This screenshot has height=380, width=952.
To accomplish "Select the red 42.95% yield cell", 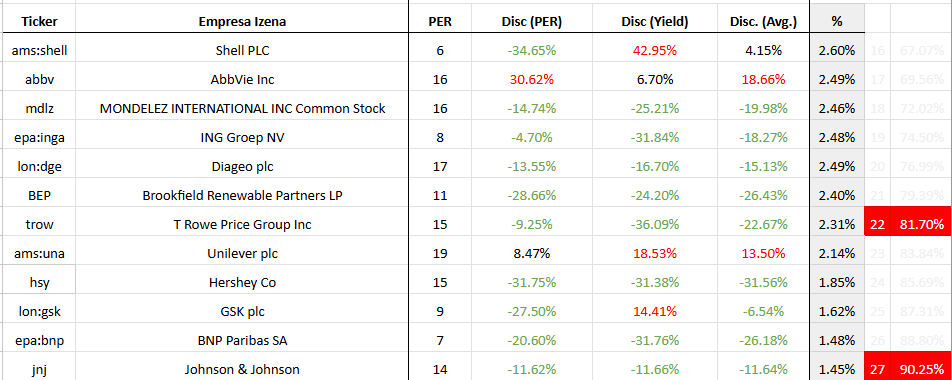I will coord(654,50).
